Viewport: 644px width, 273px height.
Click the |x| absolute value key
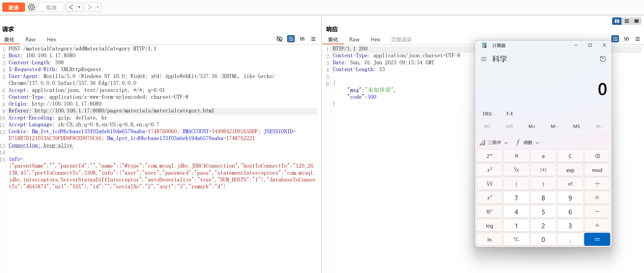[x=543, y=170]
